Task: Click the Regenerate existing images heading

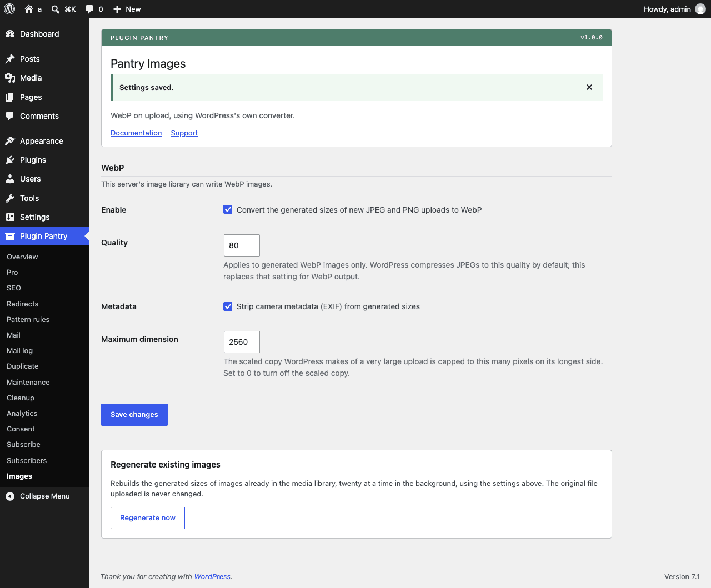Action: click(166, 465)
